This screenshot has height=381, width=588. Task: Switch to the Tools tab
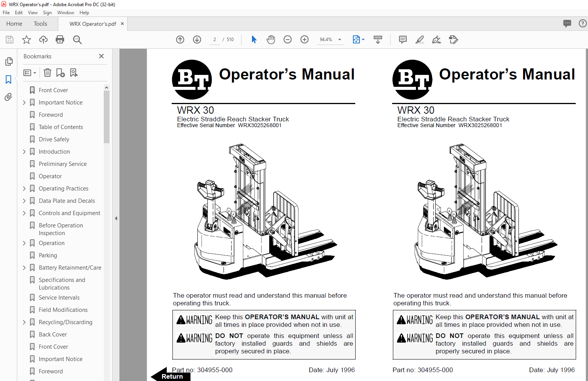(x=40, y=24)
